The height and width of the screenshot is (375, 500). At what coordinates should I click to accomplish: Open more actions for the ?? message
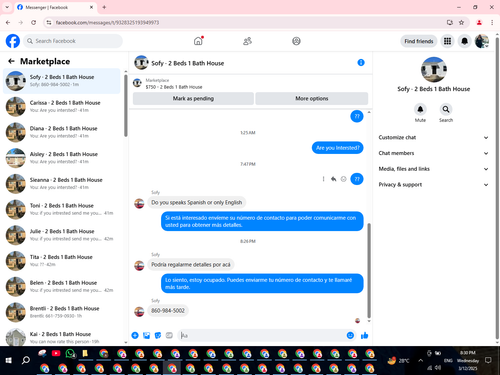pyautogui.click(x=323, y=179)
